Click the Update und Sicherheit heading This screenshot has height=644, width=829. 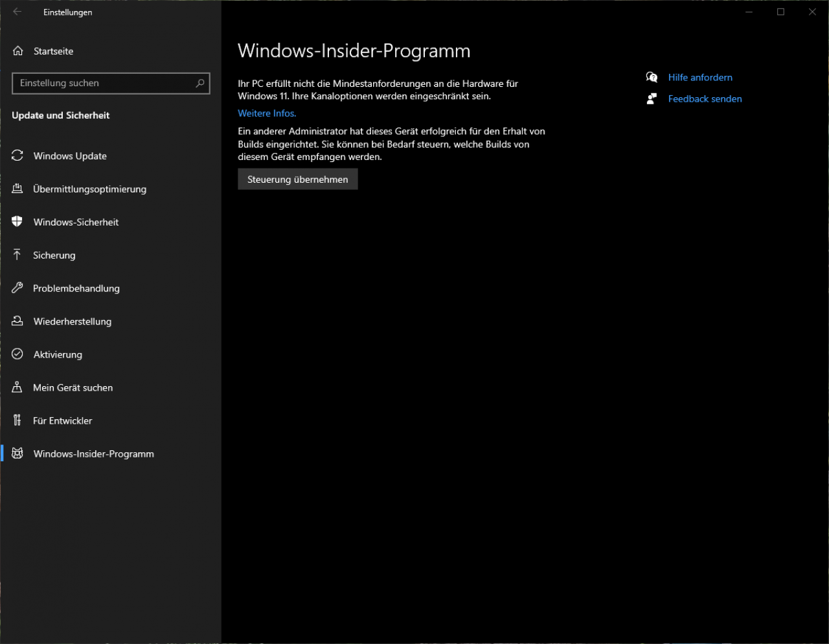(x=61, y=115)
